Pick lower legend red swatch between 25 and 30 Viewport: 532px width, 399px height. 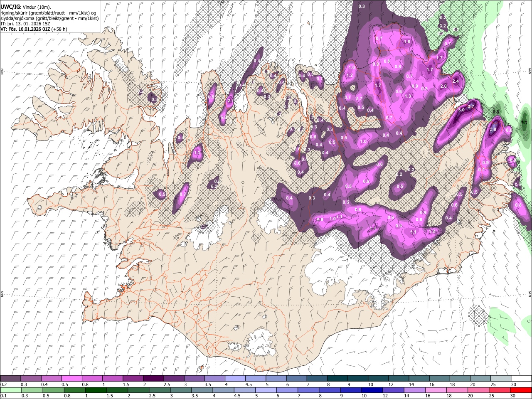[x=500, y=390]
